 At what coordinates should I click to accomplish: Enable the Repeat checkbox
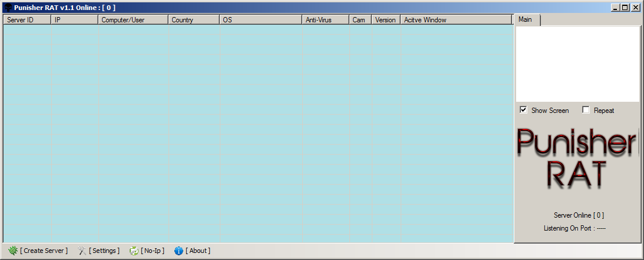(x=586, y=110)
